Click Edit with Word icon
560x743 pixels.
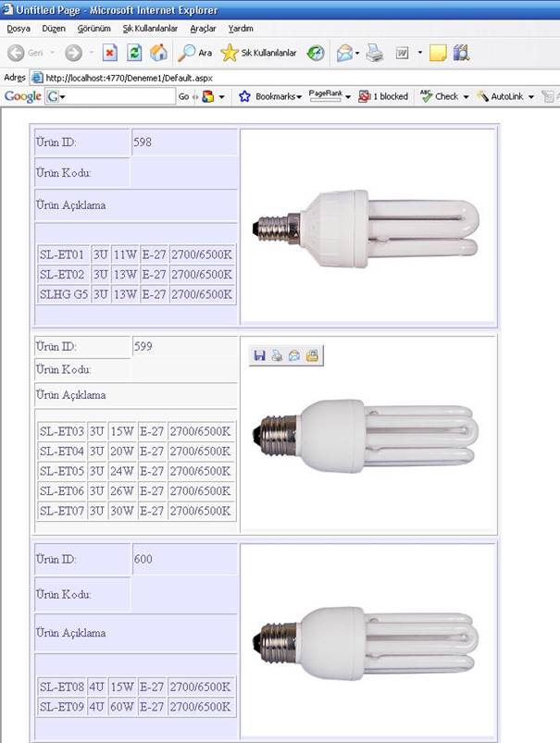(402, 53)
